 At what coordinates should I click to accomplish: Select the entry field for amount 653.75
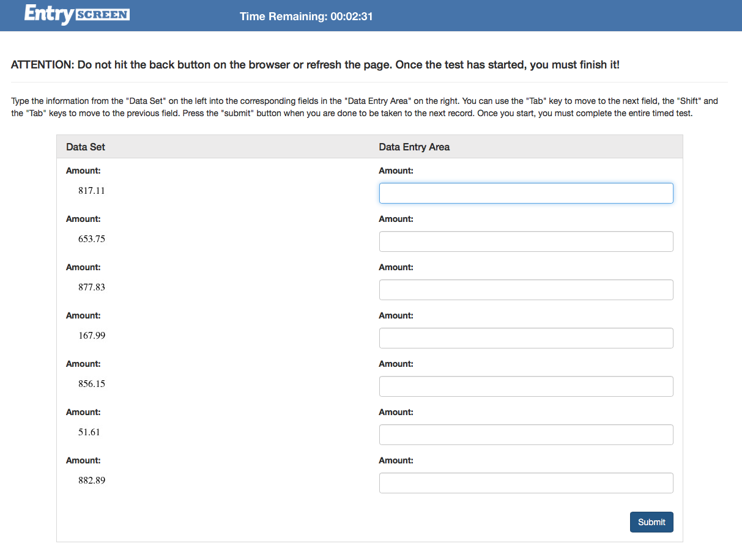(x=526, y=241)
